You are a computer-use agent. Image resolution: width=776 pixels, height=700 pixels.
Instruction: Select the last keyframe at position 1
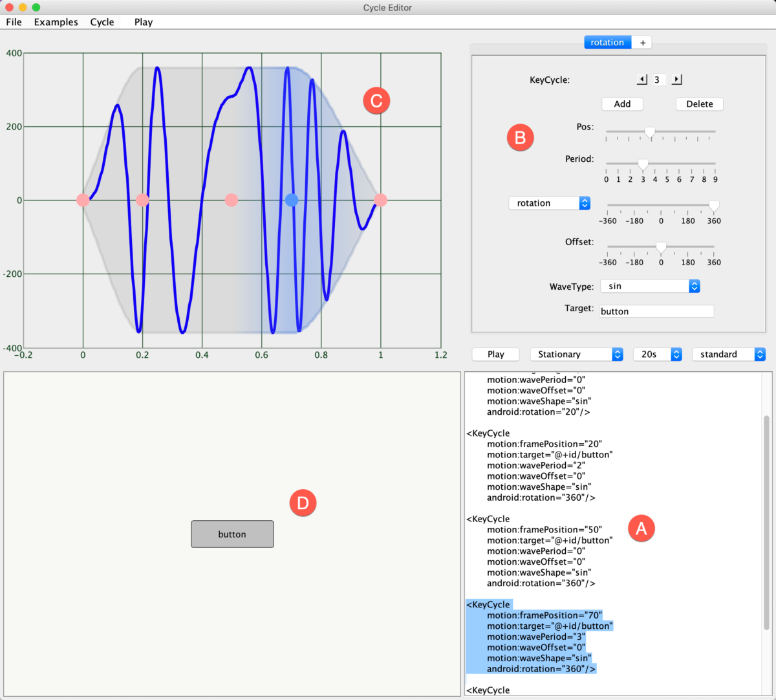381,201
